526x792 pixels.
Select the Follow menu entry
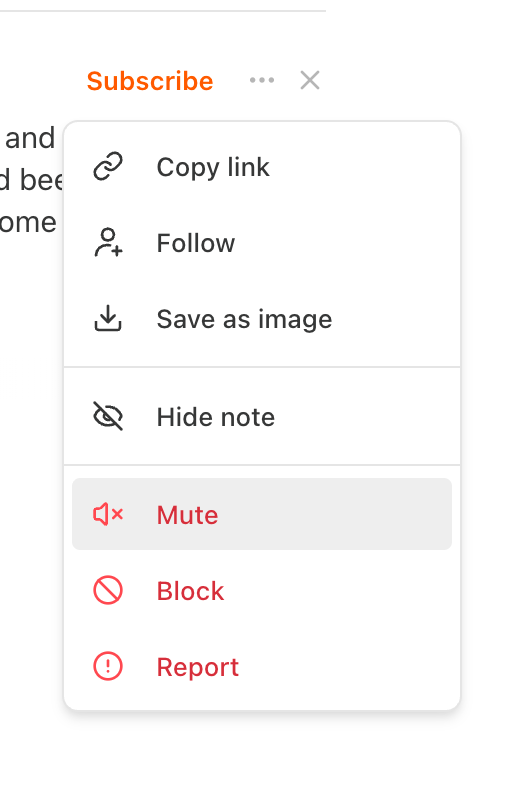pyautogui.click(x=196, y=243)
